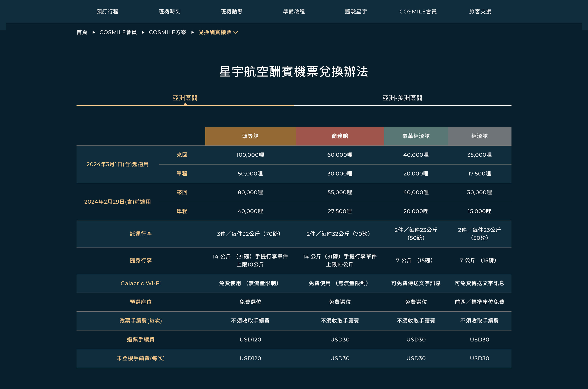Click the 55,000哩 cell

point(340,192)
